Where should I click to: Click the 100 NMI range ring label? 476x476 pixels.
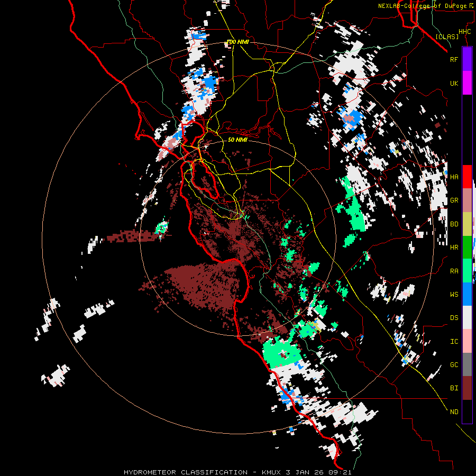tap(237, 42)
